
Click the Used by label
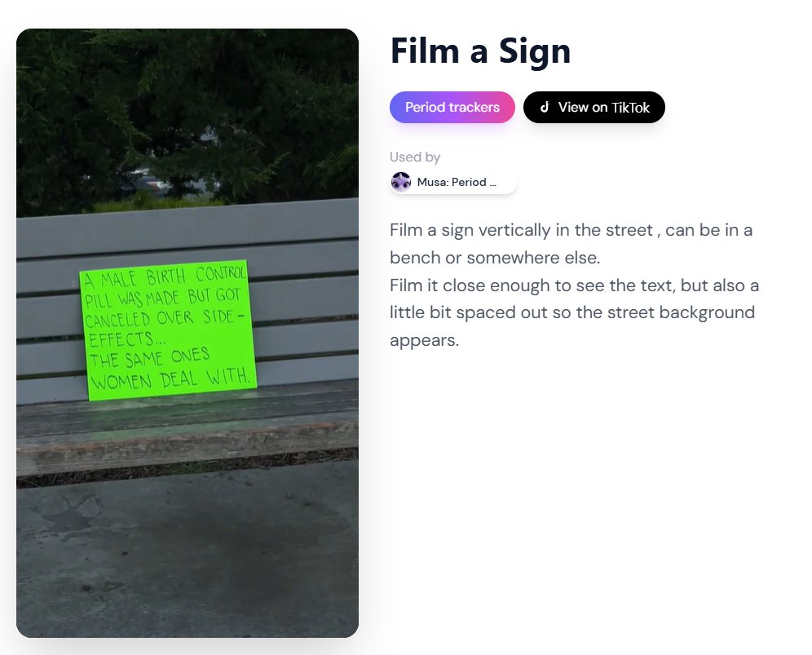[x=415, y=157]
